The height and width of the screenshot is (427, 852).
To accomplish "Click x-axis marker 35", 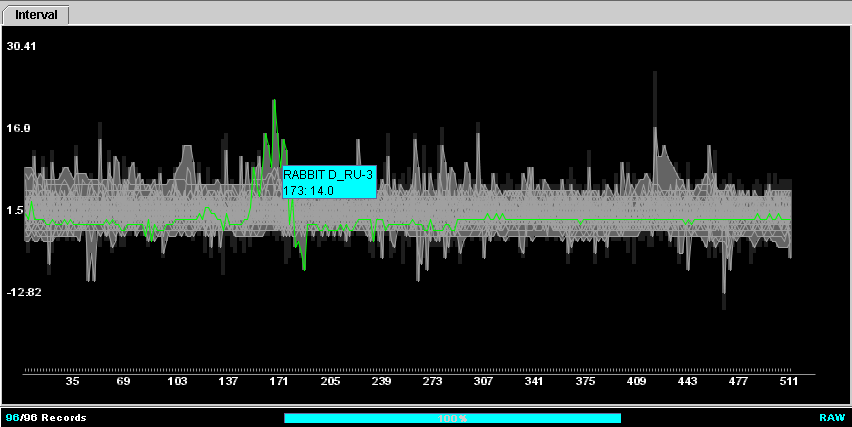I will point(72,382).
